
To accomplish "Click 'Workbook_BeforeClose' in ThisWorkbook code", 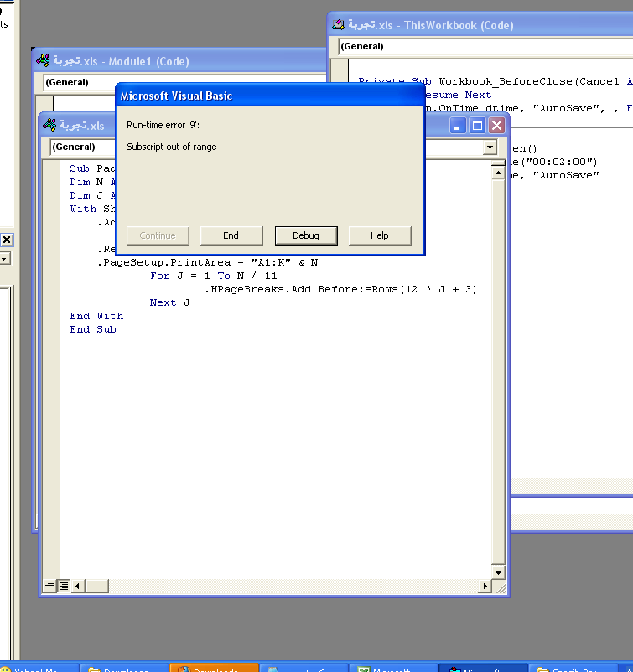I will click(x=506, y=81).
